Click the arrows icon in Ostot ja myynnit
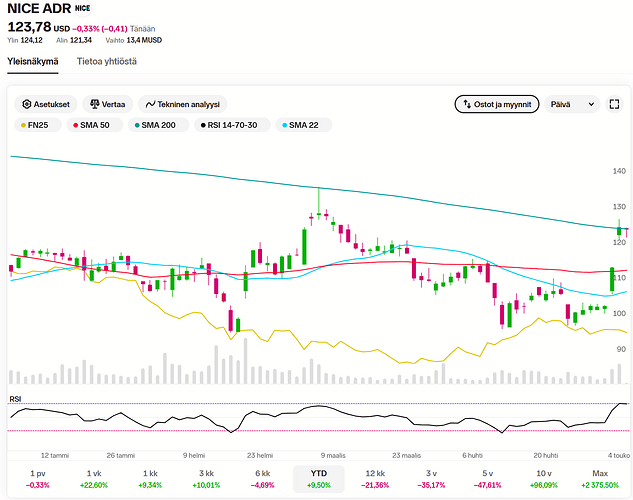The height and width of the screenshot is (500, 633). click(x=467, y=104)
